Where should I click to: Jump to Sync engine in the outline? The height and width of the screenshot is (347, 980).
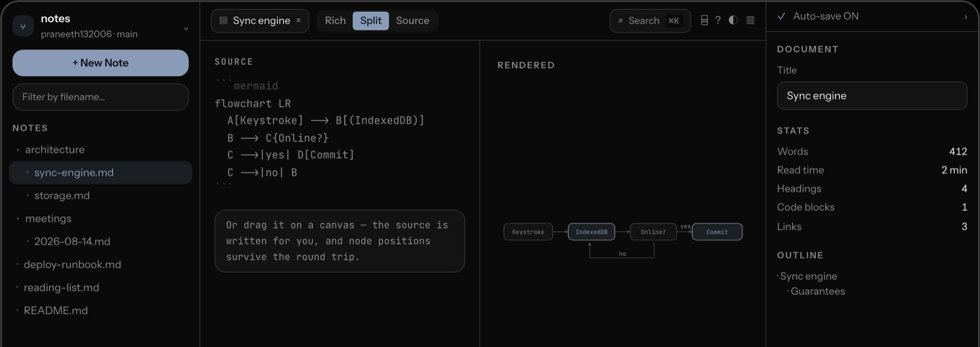(809, 277)
